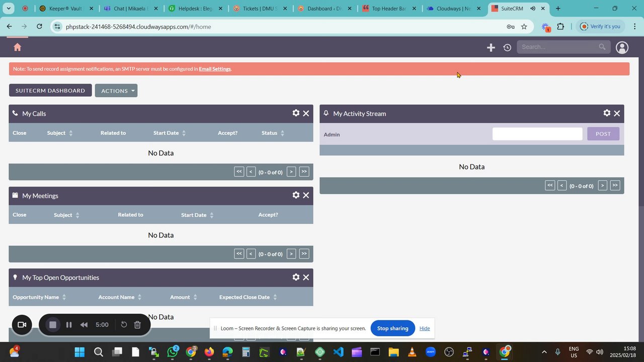The image size is (644, 362).
Task: Remove the My Activity Stream dashlet
Action: tap(617, 113)
